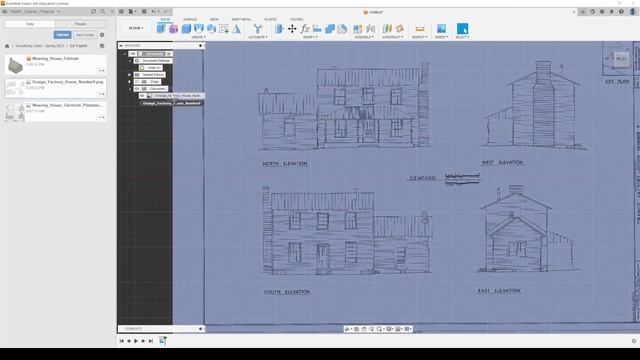This screenshot has width=640, height=360.
Task: Collapse the Document Settings node
Action: coord(130,60)
